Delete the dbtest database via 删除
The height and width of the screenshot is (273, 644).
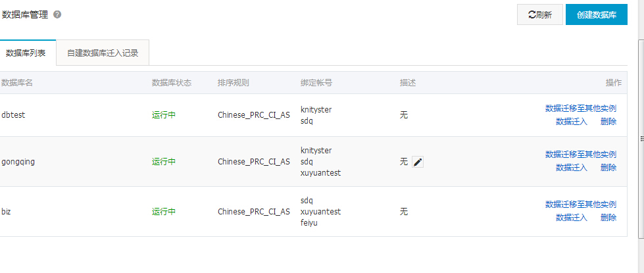click(608, 121)
